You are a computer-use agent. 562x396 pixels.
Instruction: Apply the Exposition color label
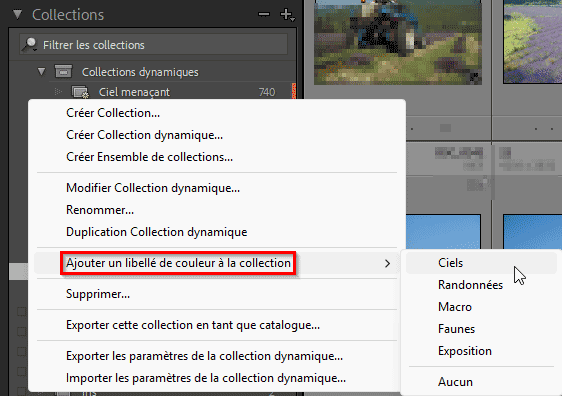pos(465,351)
